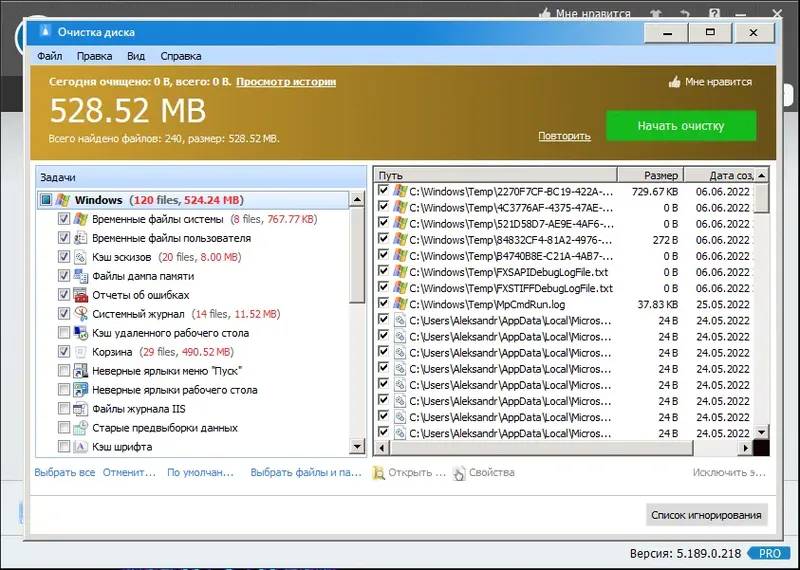800x570 pixels.
Task: Click the 'По умолчан…' link
Action: coord(200,473)
